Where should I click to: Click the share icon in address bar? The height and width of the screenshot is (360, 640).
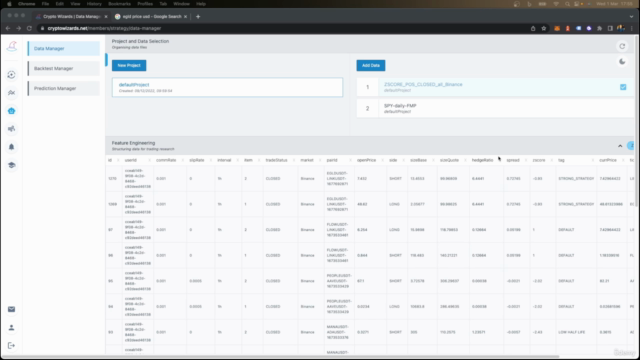point(533,28)
